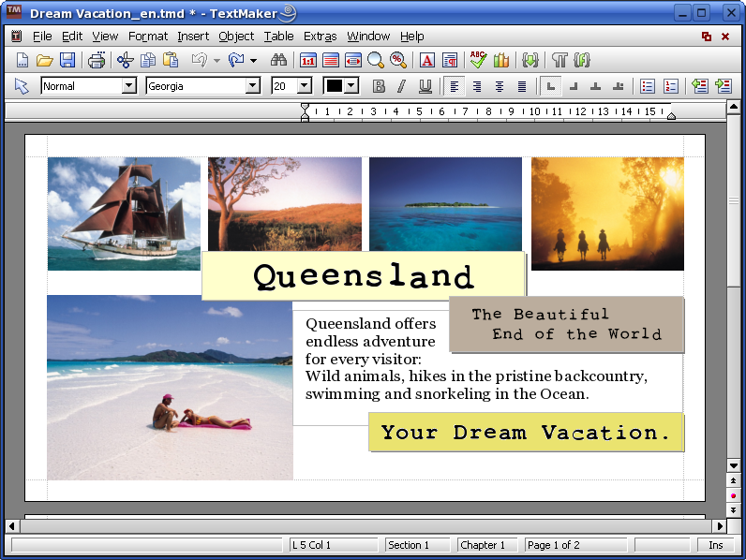Image resolution: width=746 pixels, height=560 pixels.
Task: Save the document with the floppy icon
Action: point(67,60)
